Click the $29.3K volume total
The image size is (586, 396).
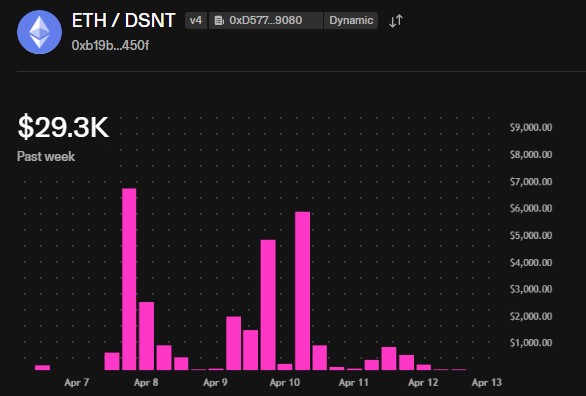(x=63, y=128)
